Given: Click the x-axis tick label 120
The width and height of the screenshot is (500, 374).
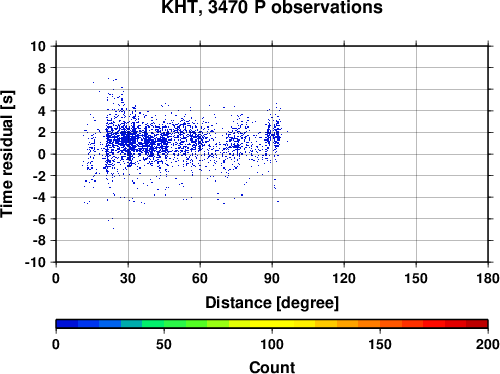Looking at the screenshot, I should 344,278.
